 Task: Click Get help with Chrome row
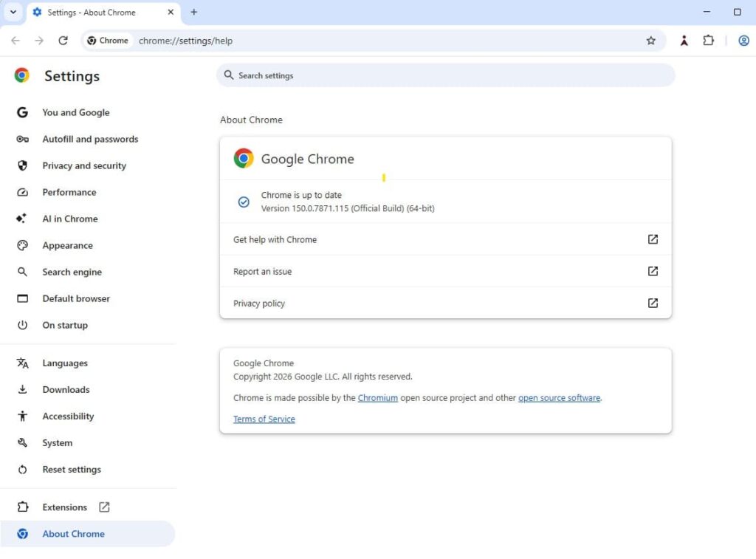[445, 239]
